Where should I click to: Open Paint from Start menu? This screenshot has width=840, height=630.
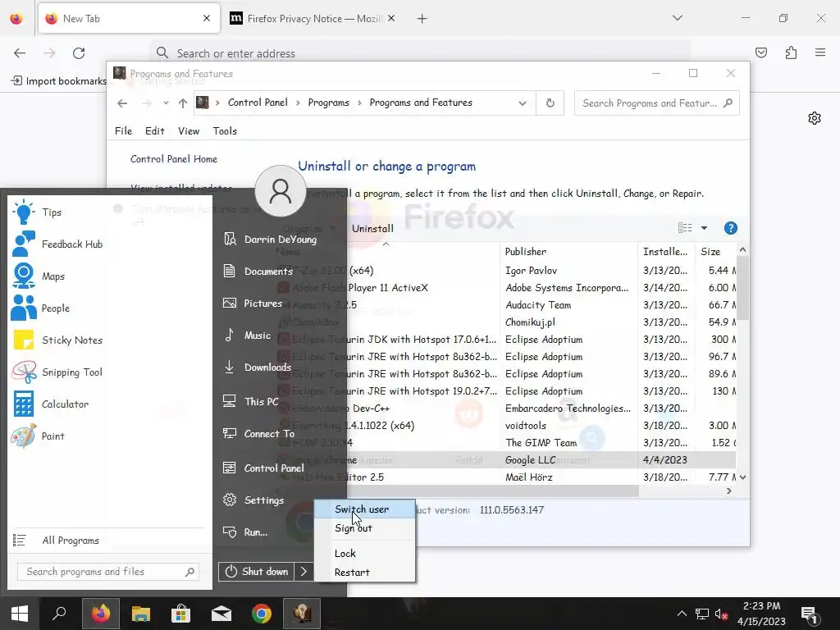pyautogui.click(x=39, y=436)
